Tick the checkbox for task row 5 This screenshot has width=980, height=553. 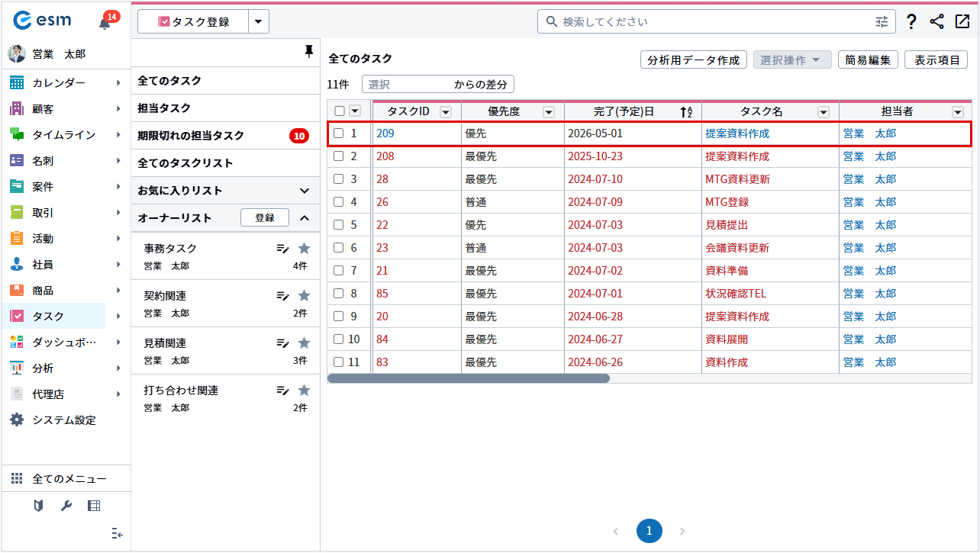pos(339,225)
